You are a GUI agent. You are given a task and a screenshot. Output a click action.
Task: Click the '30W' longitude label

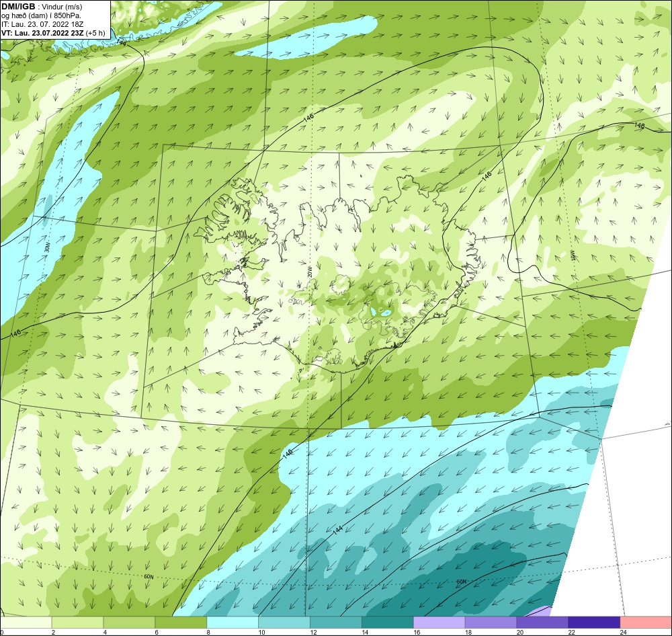[46, 247]
